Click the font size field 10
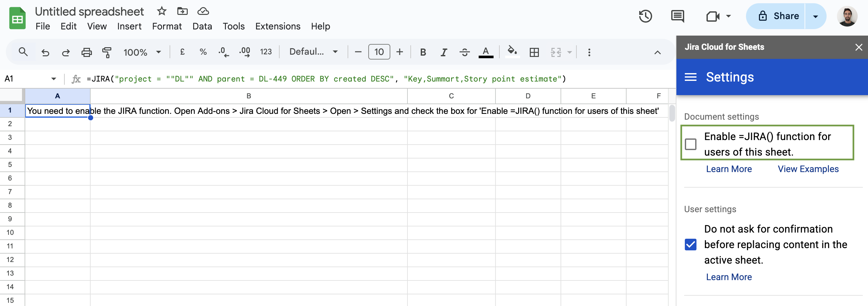868x306 pixels. coord(379,52)
